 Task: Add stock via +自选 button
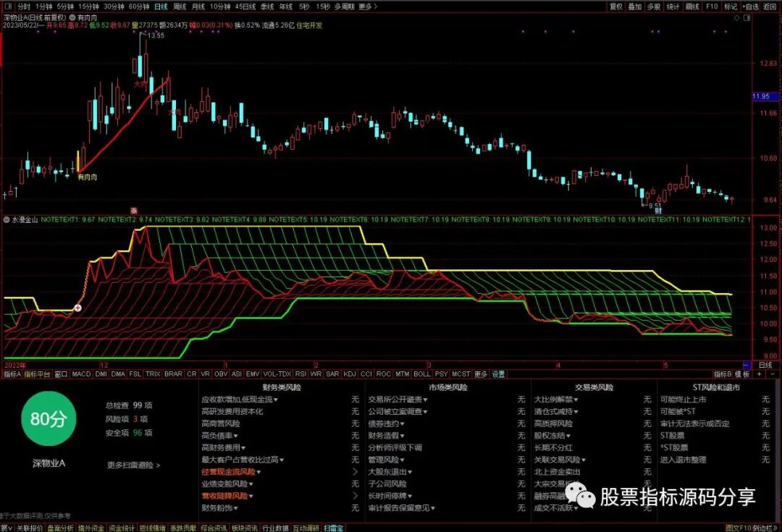click(x=751, y=7)
